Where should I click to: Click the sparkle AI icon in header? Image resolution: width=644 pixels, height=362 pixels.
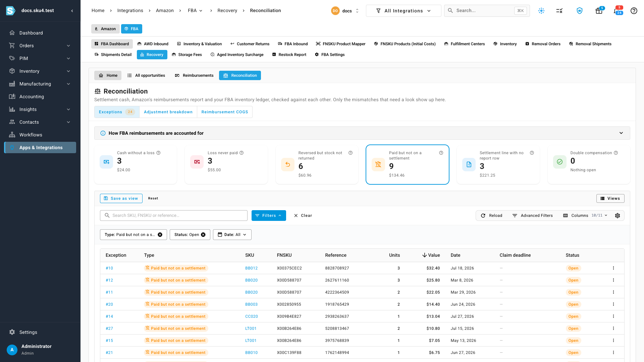click(x=541, y=11)
